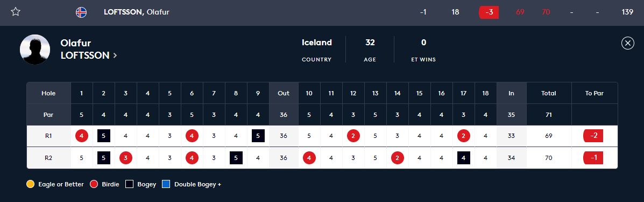Click R2 hole 3 birdie marker
This screenshot has height=202, width=644.
pos(126,158)
